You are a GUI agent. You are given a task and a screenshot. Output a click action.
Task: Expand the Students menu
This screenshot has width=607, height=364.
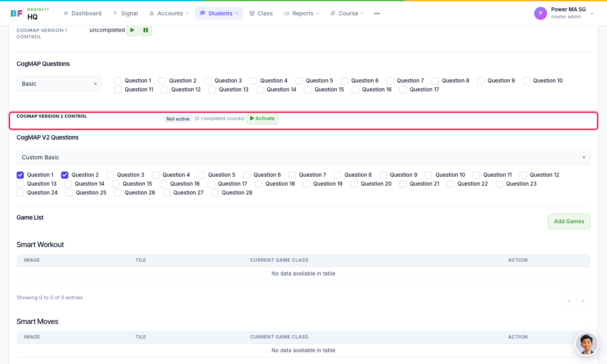(x=219, y=13)
